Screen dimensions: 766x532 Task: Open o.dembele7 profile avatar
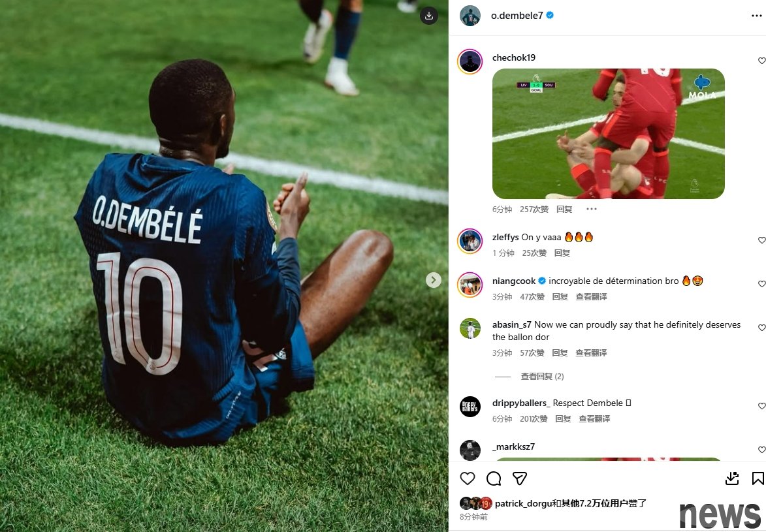[x=470, y=16]
